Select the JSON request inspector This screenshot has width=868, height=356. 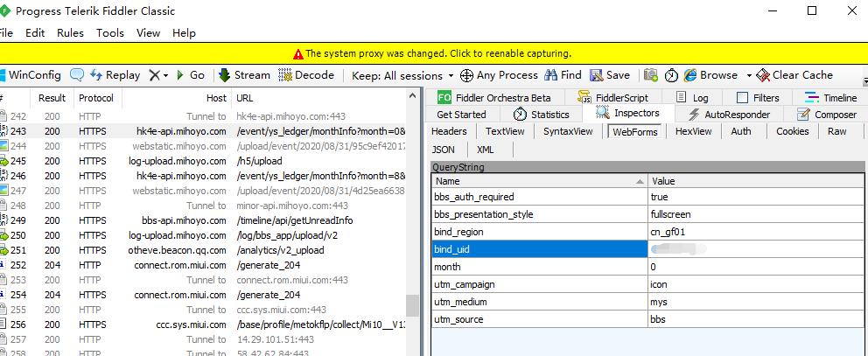click(443, 150)
